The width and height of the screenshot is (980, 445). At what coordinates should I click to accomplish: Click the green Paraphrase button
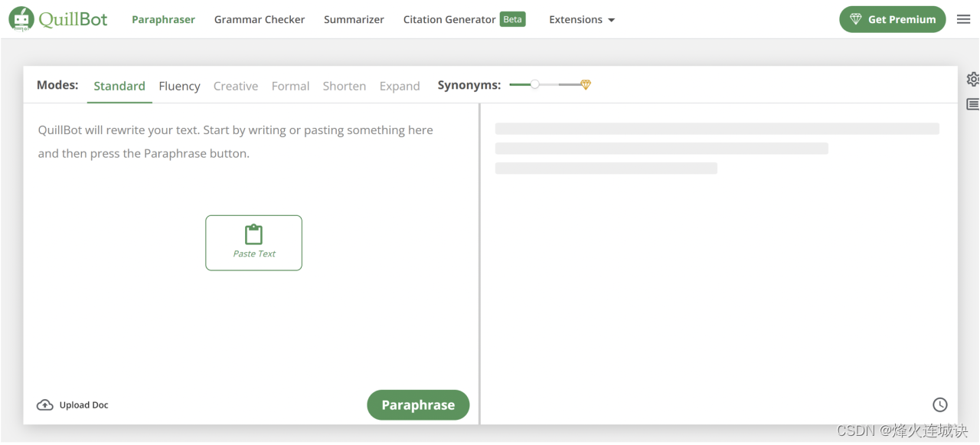click(418, 405)
